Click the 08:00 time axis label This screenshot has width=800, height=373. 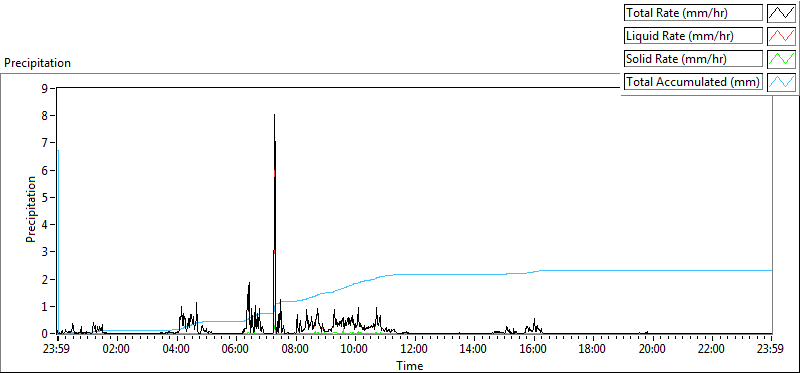[x=296, y=350]
